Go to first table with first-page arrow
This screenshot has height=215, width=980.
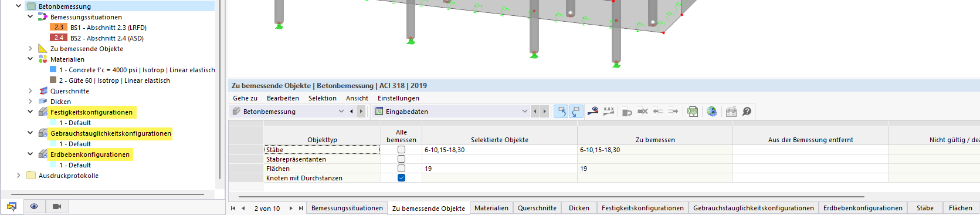[x=233, y=208]
